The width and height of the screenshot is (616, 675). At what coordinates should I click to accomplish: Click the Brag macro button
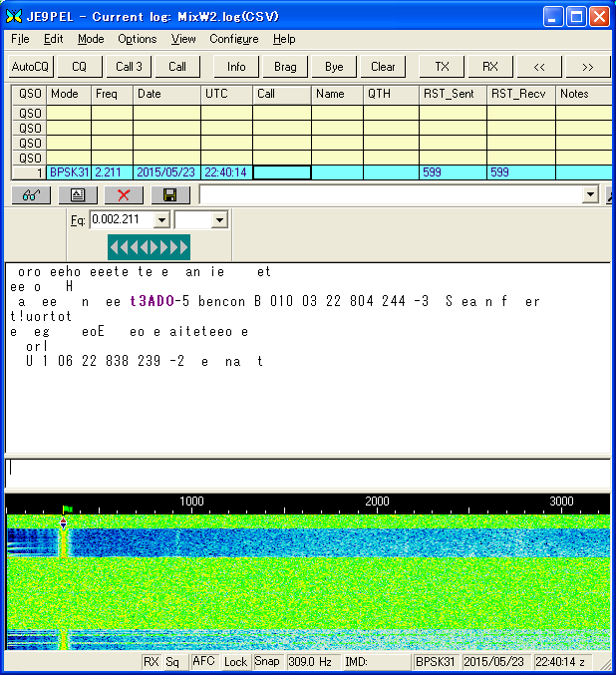(285, 67)
